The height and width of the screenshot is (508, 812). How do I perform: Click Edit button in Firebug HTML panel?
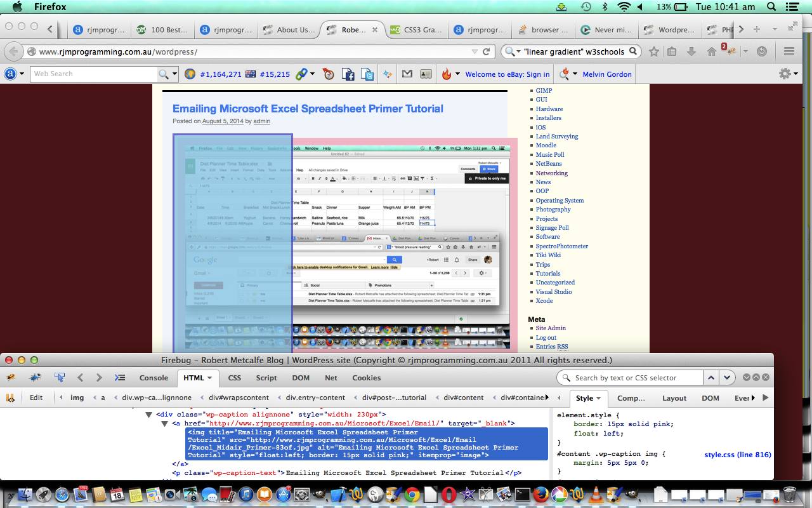pyautogui.click(x=36, y=398)
